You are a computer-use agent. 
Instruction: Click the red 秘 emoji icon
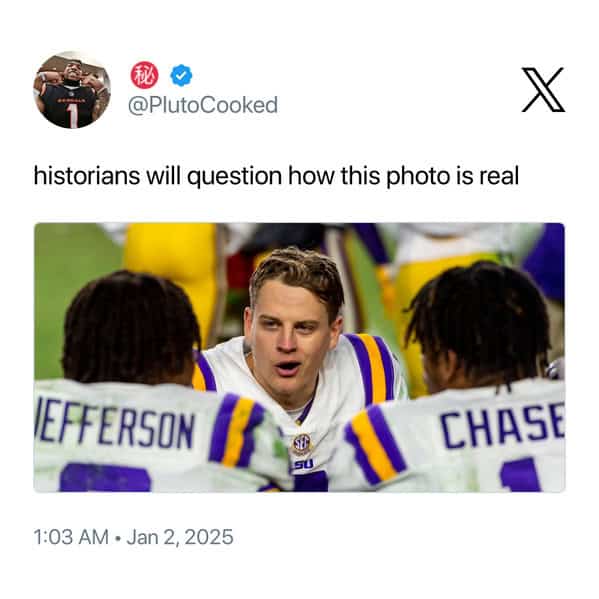coord(144,75)
